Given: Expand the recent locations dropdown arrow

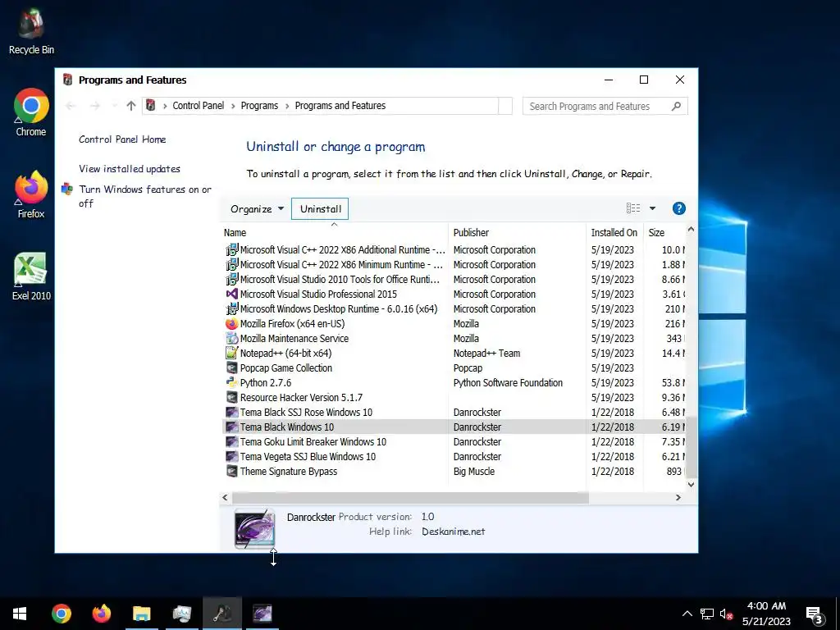Looking at the screenshot, I should [x=114, y=106].
